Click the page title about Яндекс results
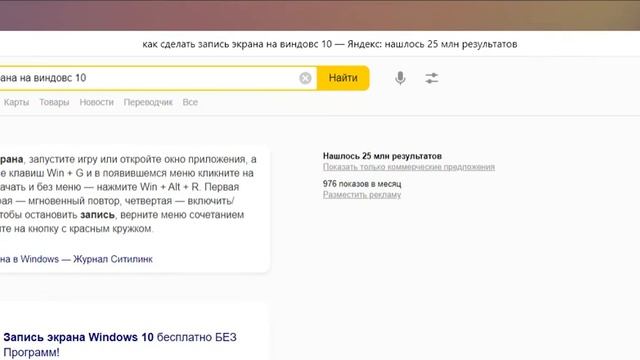The image size is (640, 360). (330, 44)
